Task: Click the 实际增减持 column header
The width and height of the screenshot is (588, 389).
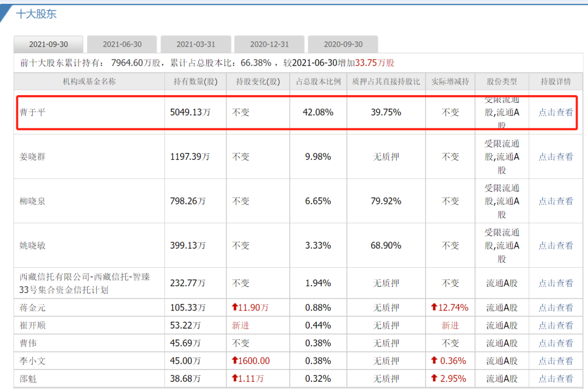Action: click(450, 82)
